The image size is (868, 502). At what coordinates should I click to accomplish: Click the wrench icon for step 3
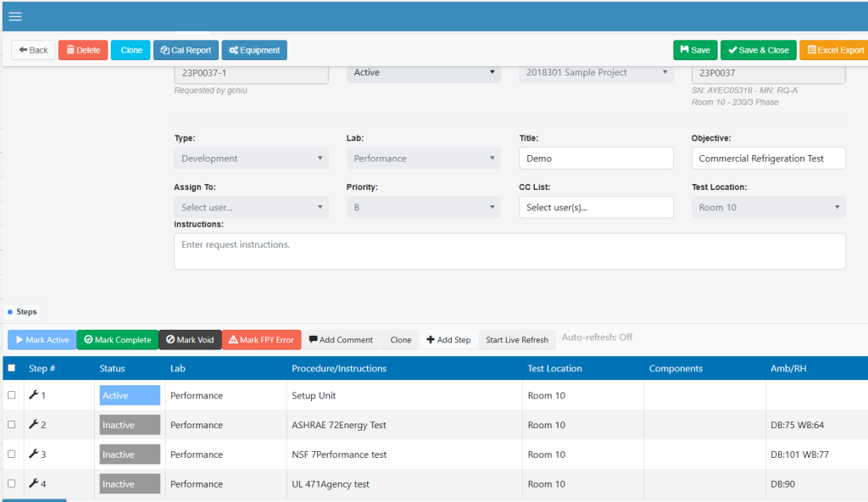(34, 455)
